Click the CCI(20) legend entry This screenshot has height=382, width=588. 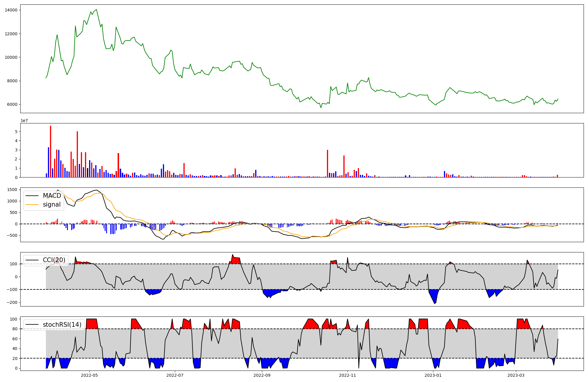[54, 260]
